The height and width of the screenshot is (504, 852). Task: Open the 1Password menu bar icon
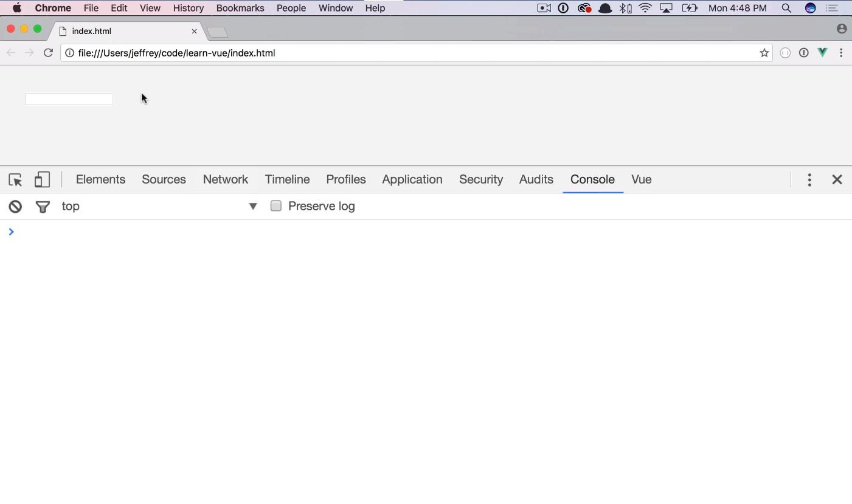pyautogui.click(x=563, y=8)
